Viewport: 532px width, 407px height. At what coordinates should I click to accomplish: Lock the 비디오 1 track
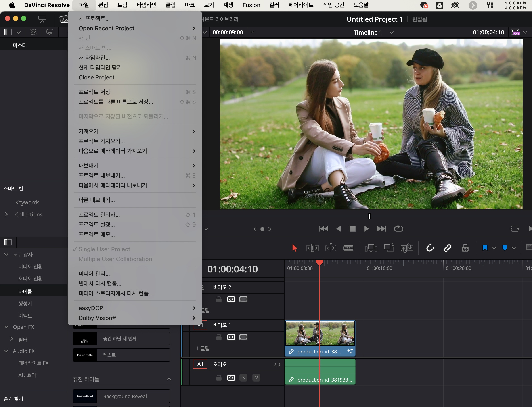[x=219, y=337]
